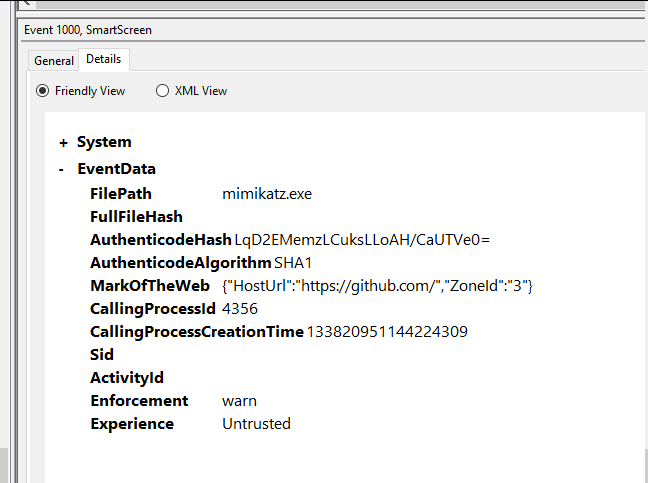Click the CallingProcessCreationTime value
648x483 pixels.
tap(386, 332)
